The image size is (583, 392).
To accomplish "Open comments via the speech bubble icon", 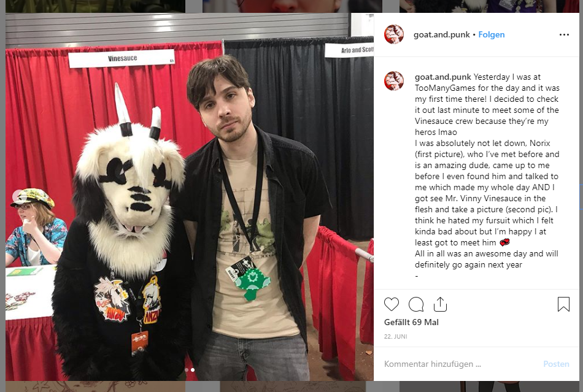I will (x=415, y=304).
